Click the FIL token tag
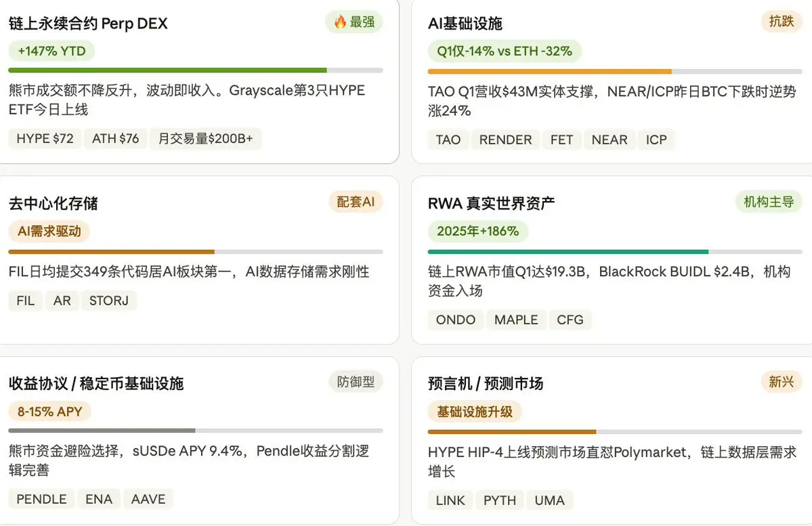The width and height of the screenshot is (812, 526). point(25,301)
